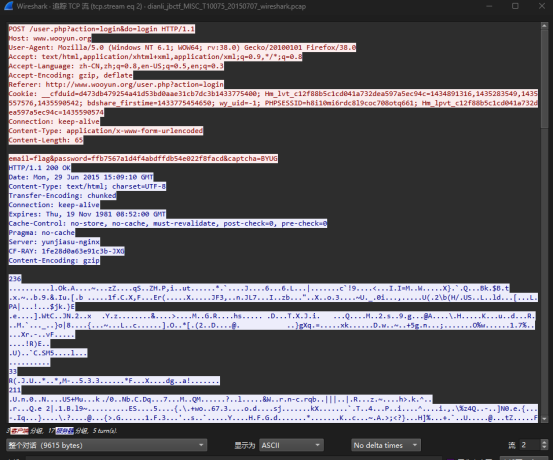
Task: Click the client packets highlighted label in status
Action: coord(19,431)
